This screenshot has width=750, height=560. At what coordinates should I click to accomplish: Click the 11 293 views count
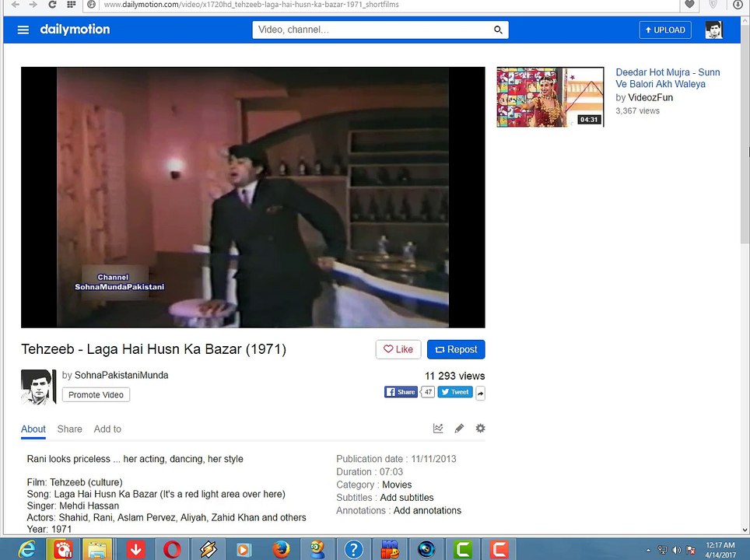(x=454, y=376)
